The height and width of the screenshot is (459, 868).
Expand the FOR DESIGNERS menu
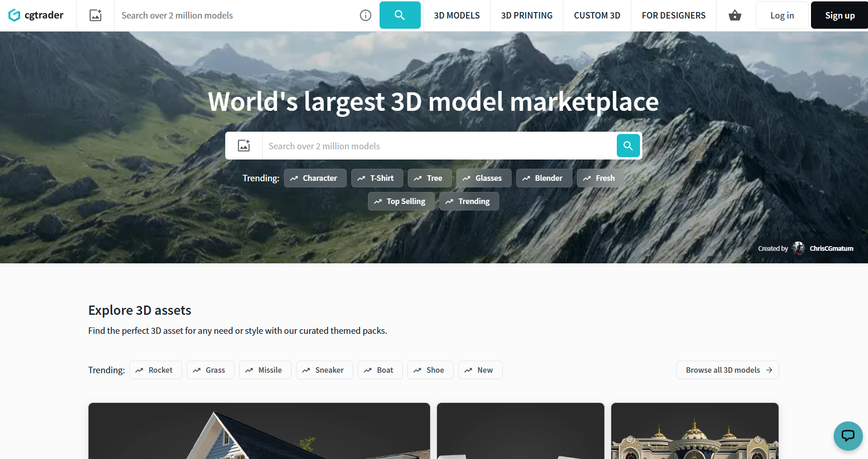[673, 15]
